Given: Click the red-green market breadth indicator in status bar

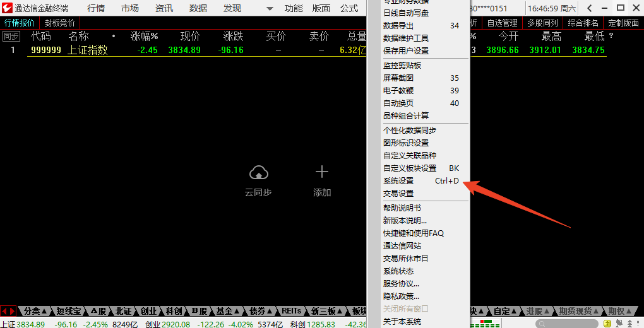Looking at the screenshot, I should (x=485, y=324).
